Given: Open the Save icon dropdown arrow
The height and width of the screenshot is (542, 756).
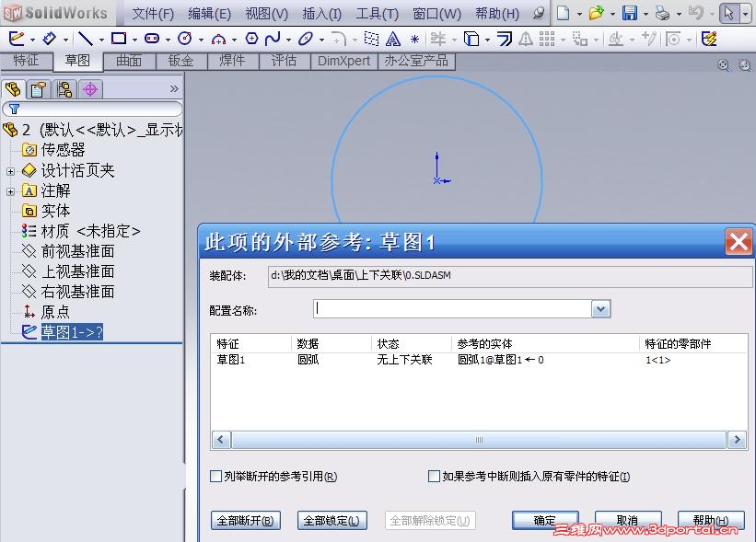Looking at the screenshot, I should point(646,15).
